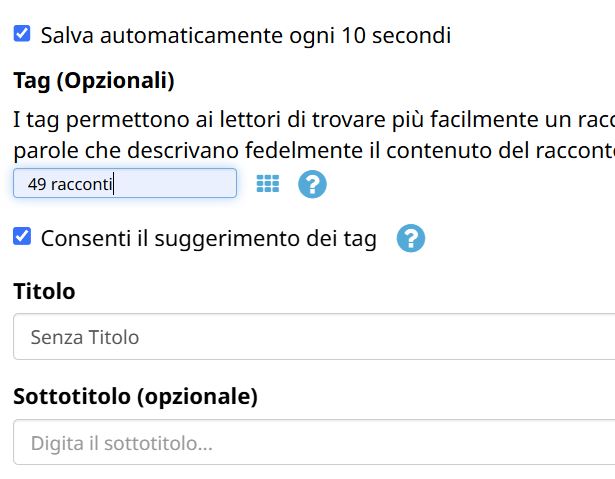Click the 'Consenti il suggerimento dei tag' label
This screenshot has height=479, width=615.
tap(209, 239)
